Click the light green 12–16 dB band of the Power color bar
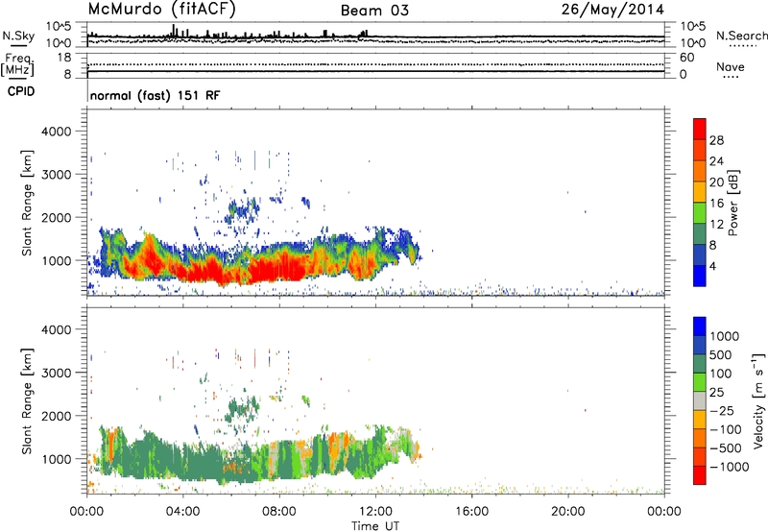This screenshot has width=768, height=532. click(700, 213)
